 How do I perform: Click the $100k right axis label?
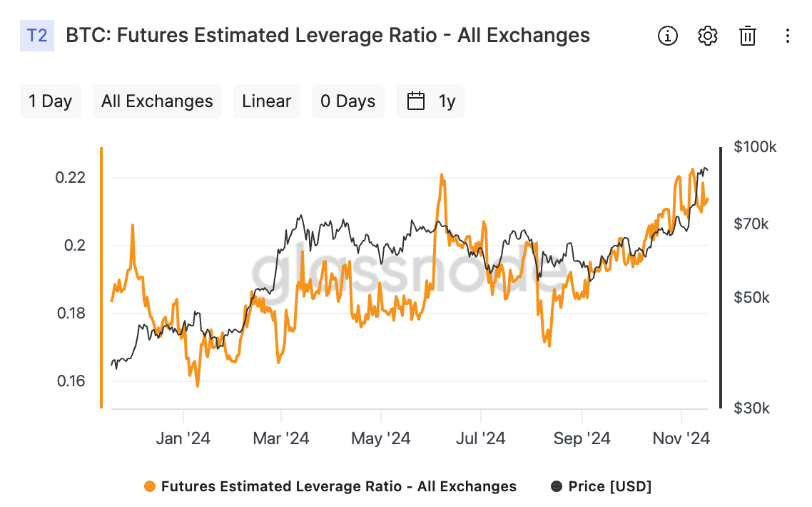(x=755, y=146)
